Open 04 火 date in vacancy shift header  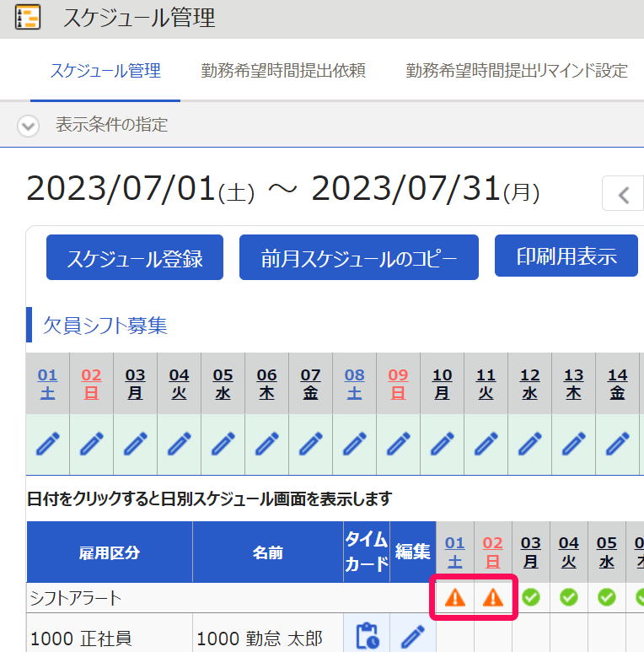pyautogui.click(x=179, y=384)
